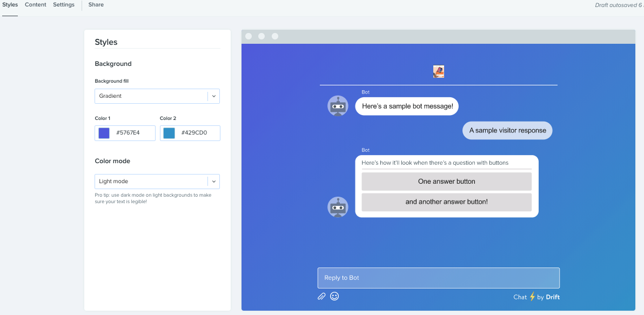Image resolution: width=644 pixels, height=315 pixels.
Task: Expand the Background fill chevron arrow
Action: pyautogui.click(x=214, y=96)
